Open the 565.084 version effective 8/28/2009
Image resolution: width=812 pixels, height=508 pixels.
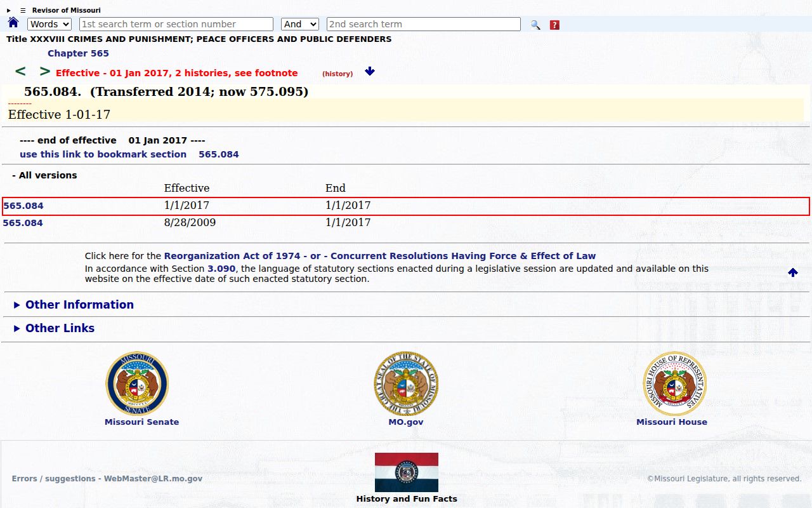click(23, 223)
